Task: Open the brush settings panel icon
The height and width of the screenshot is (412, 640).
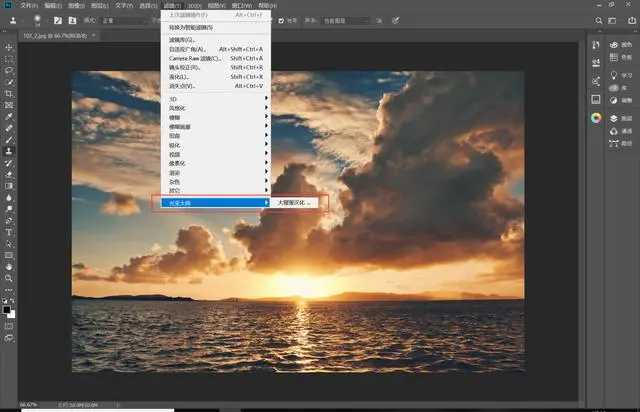Action: pos(596,62)
